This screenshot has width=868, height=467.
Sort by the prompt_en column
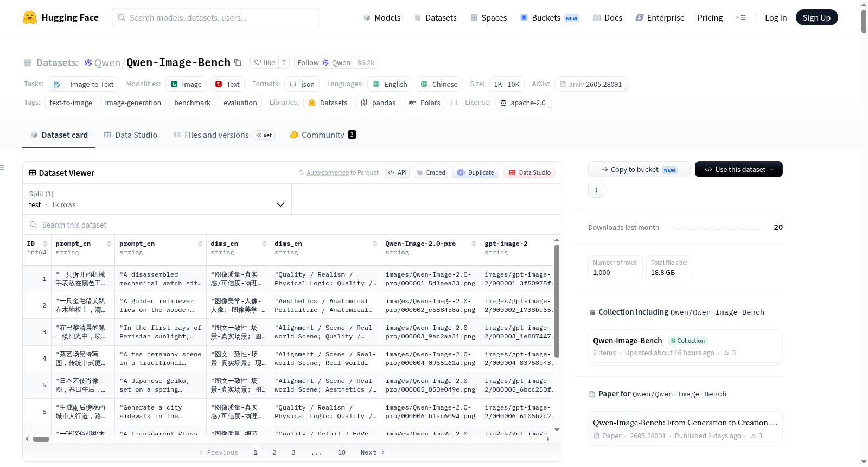200,244
